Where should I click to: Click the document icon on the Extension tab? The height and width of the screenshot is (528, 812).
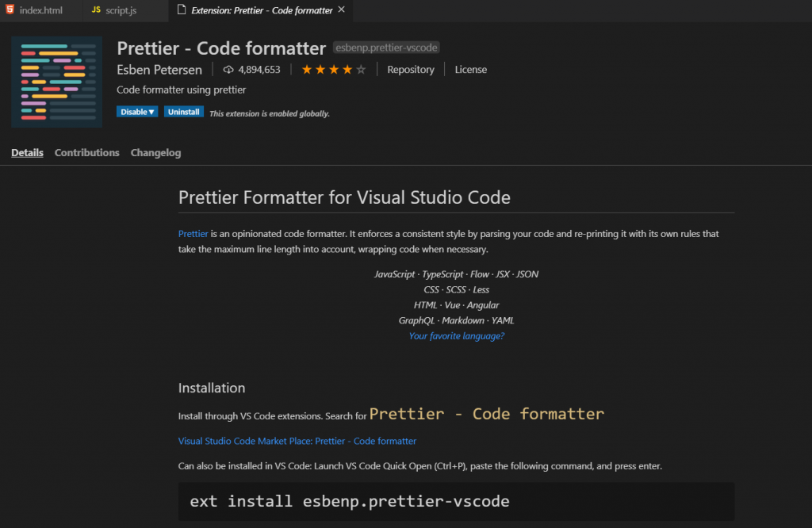pos(182,10)
